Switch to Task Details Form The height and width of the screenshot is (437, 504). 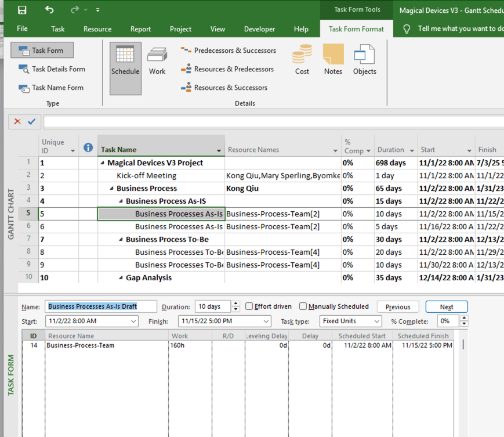tap(52, 69)
